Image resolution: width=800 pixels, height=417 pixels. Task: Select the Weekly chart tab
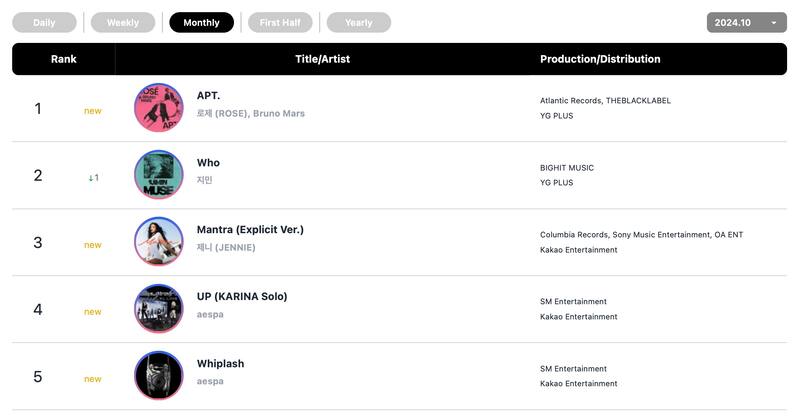123,22
